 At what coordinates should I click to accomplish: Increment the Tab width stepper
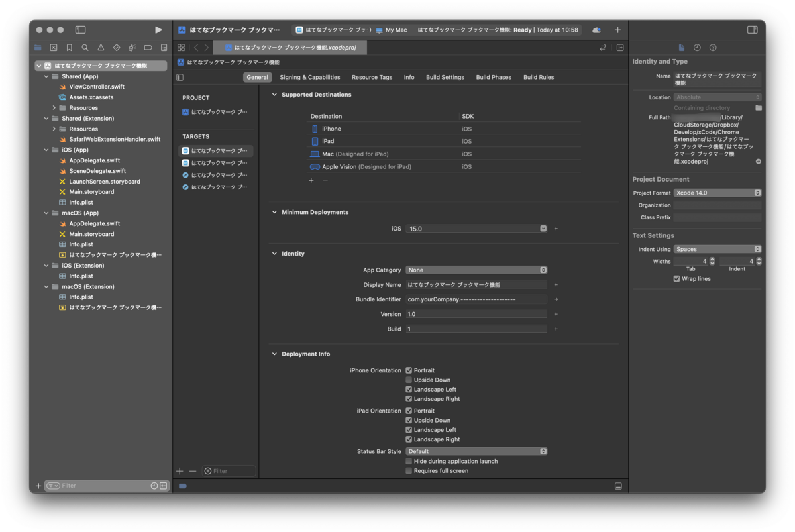(713, 259)
